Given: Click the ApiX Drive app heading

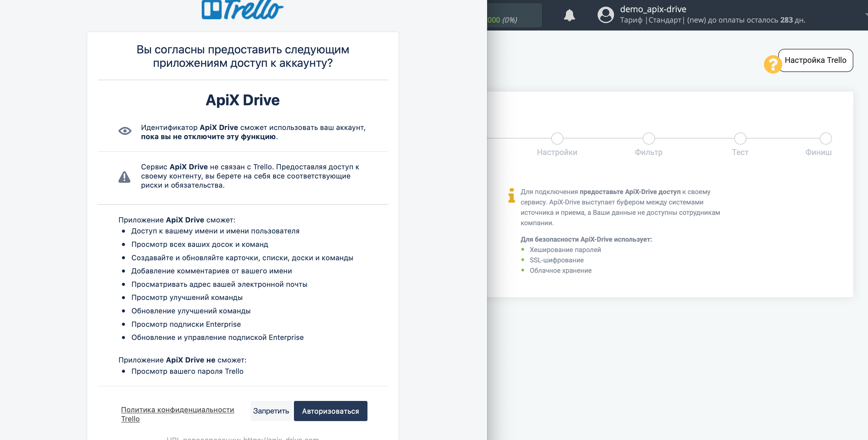Looking at the screenshot, I should pyautogui.click(x=243, y=100).
